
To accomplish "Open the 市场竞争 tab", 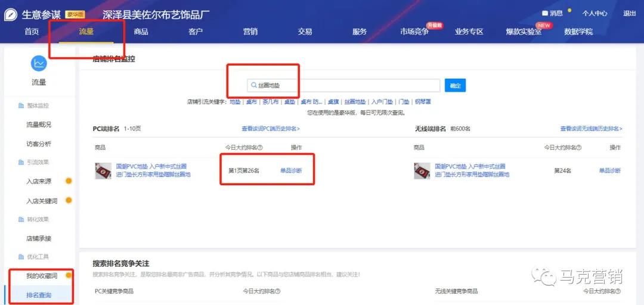I will point(414,32).
